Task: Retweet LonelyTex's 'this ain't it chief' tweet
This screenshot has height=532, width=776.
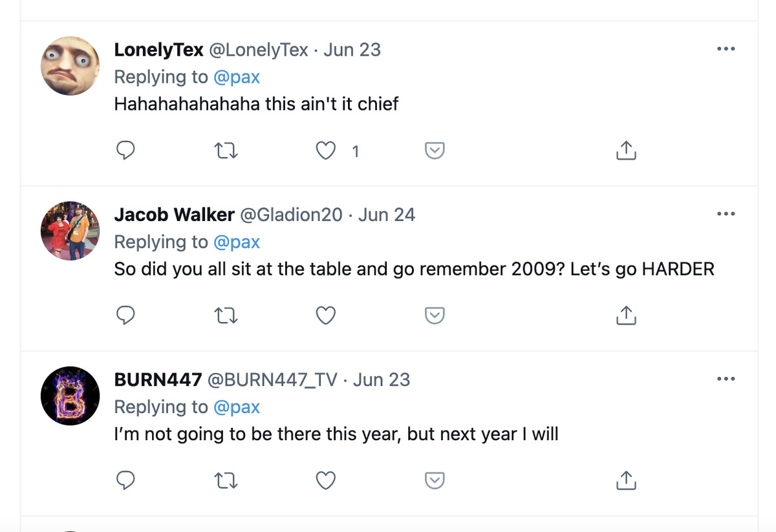Action: click(226, 151)
